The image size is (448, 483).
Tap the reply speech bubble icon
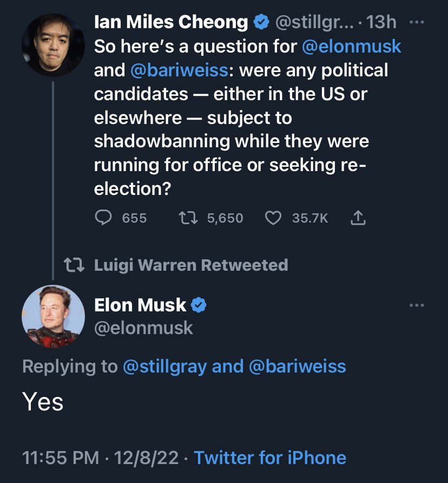click(103, 218)
